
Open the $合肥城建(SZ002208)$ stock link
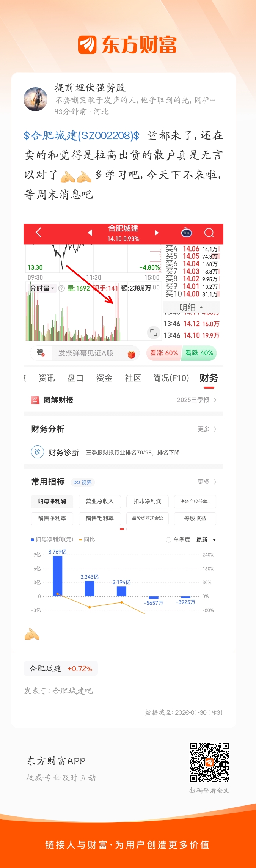(x=82, y=135)
